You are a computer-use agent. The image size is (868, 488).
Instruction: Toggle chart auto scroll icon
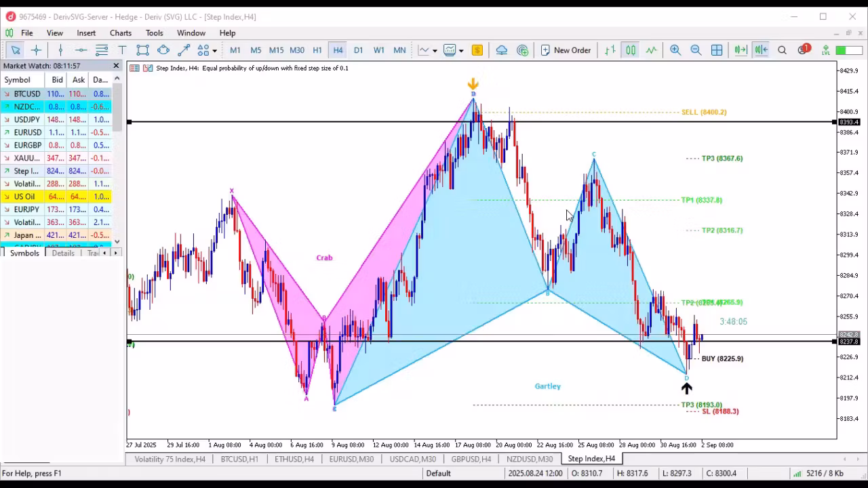pos(741,50)
